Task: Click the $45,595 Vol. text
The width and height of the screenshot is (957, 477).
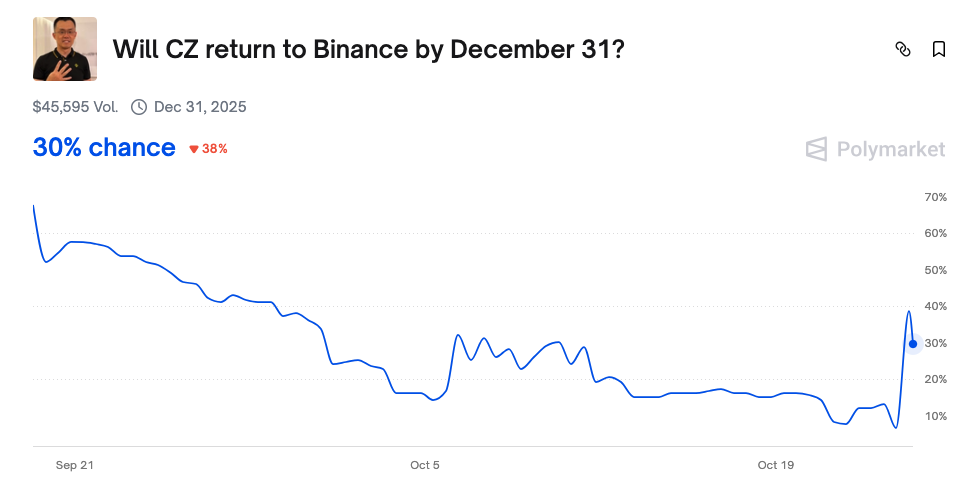Action: coord(75,107)
